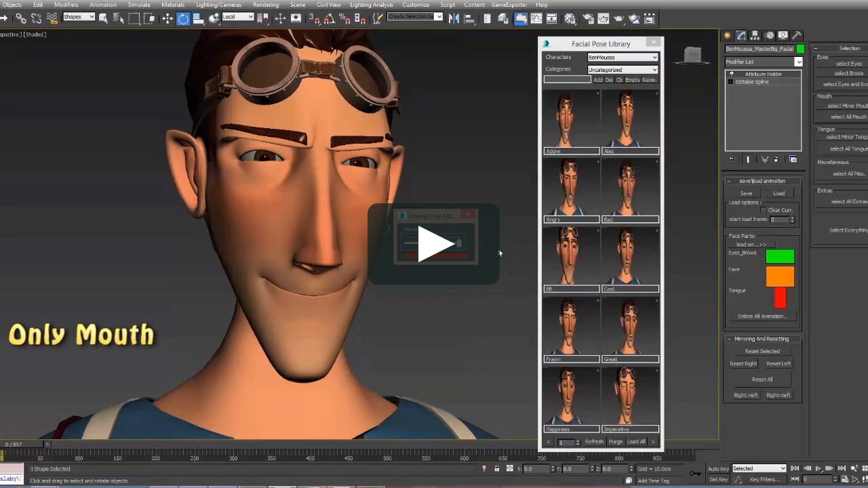868x488 pixels.
Task: Click Use Pivot Point Center icon
Action: (x=263, y=18)
